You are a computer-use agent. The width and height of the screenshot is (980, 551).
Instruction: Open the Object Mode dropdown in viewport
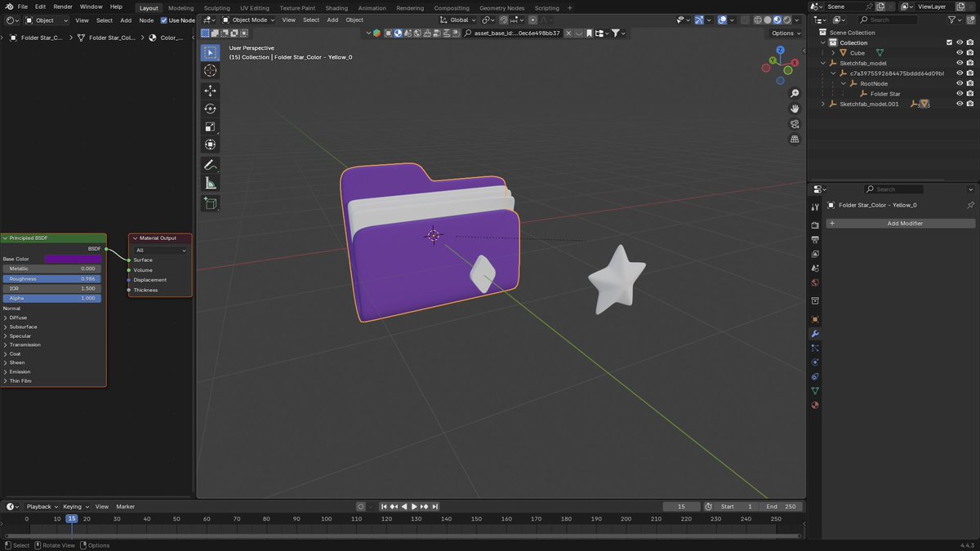[249, 20]
